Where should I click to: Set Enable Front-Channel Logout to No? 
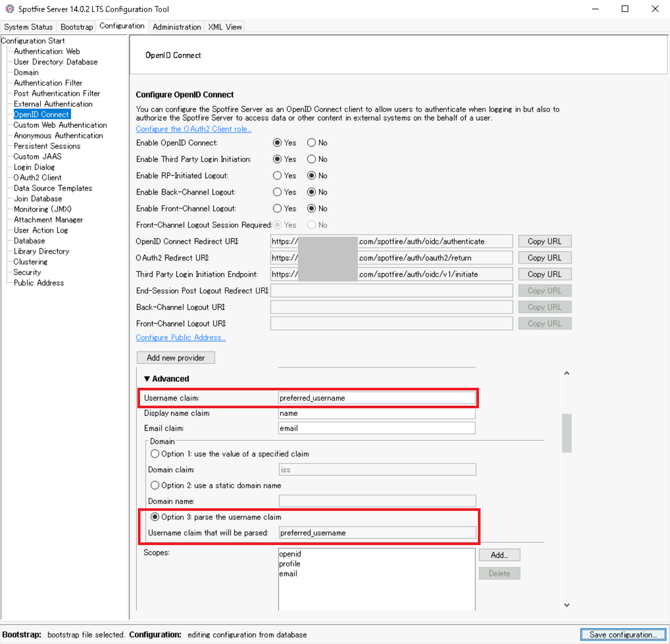[x=312, y=208]
